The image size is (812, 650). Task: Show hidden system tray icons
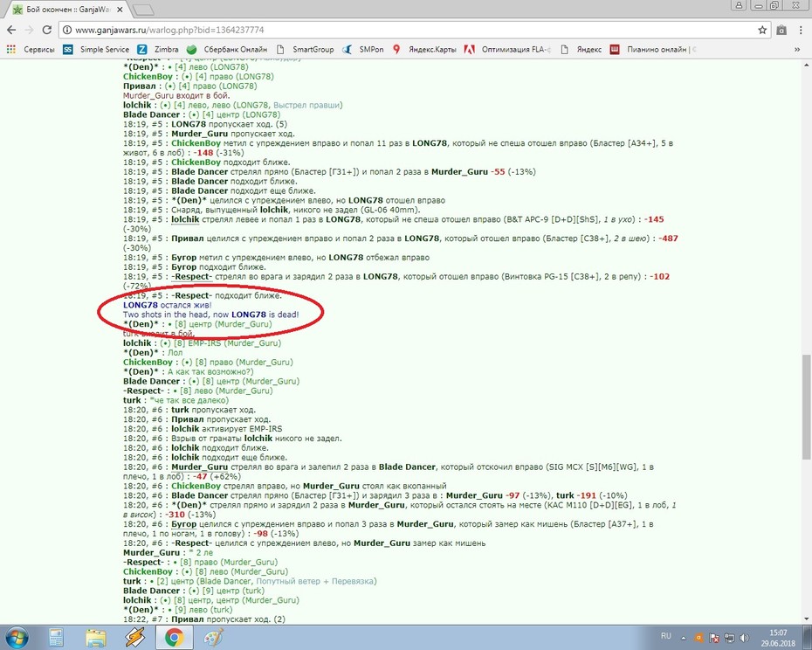click(684, 638)
